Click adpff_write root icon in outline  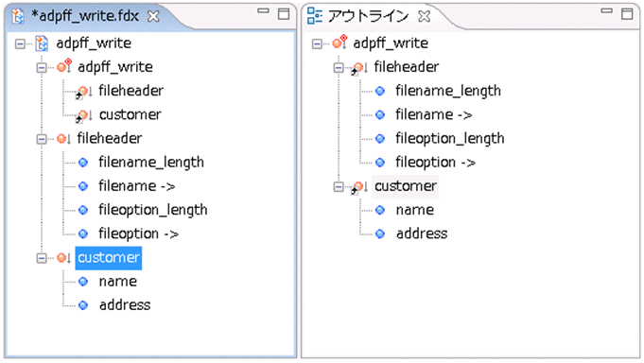[340, 42]
